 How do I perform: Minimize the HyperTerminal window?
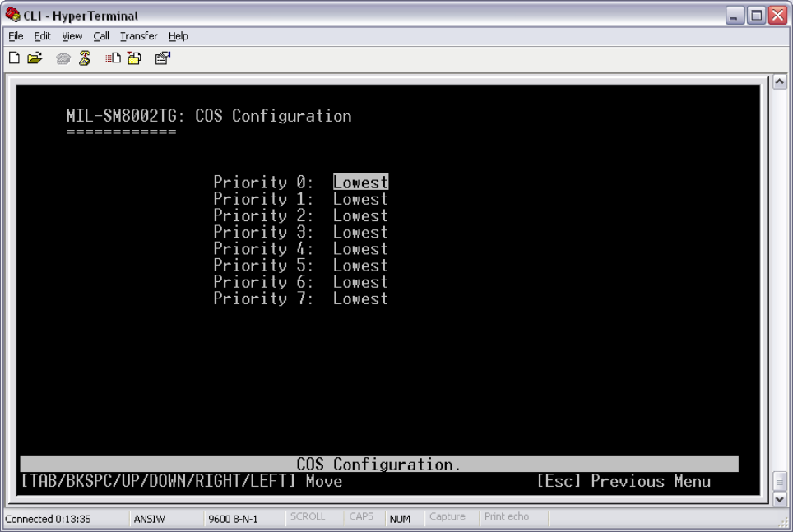click(x=735, y=15)
